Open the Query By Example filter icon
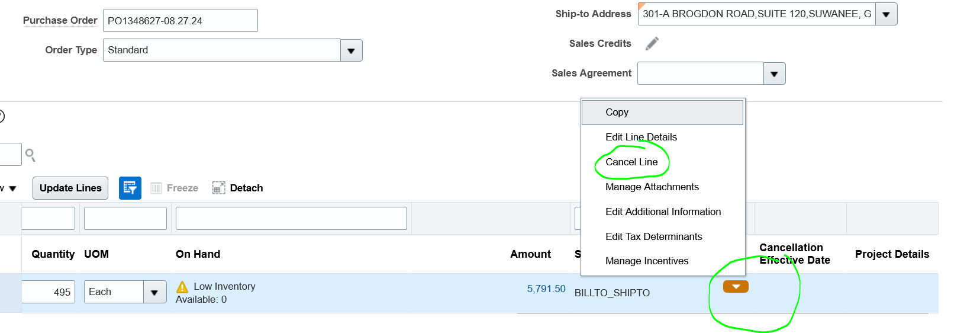The image size is (980, 333). point(130,188)
